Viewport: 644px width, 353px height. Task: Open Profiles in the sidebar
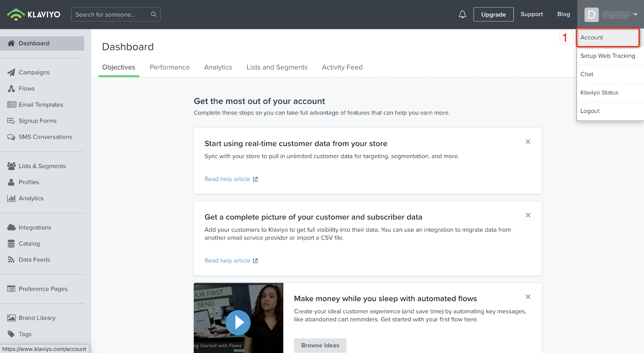click(x=29, y=182)
